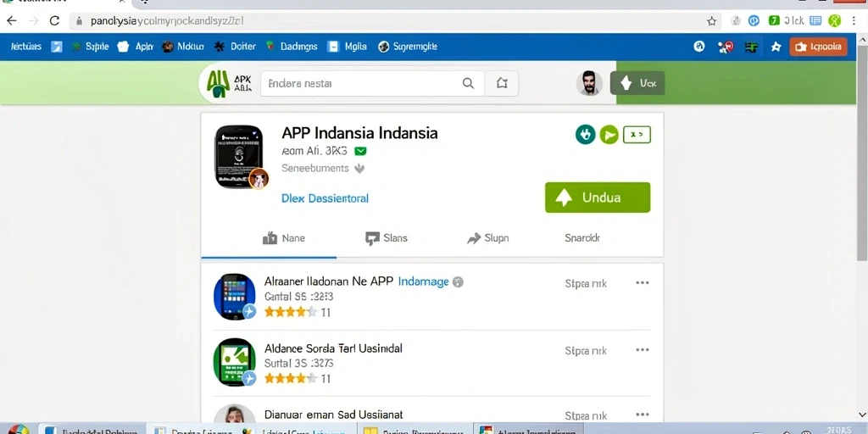Open the Syipile bookmark
Viewport: 868px width, 434px height.
tap(91, 47)
